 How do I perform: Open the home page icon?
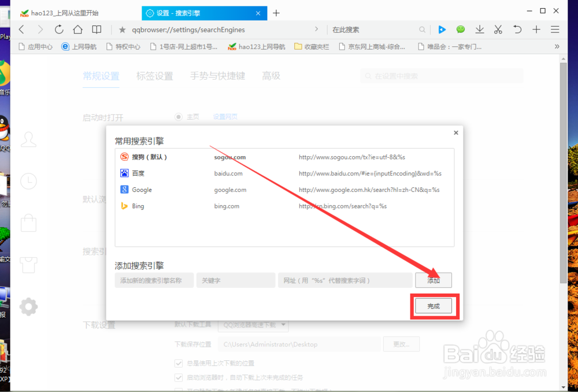77,29
